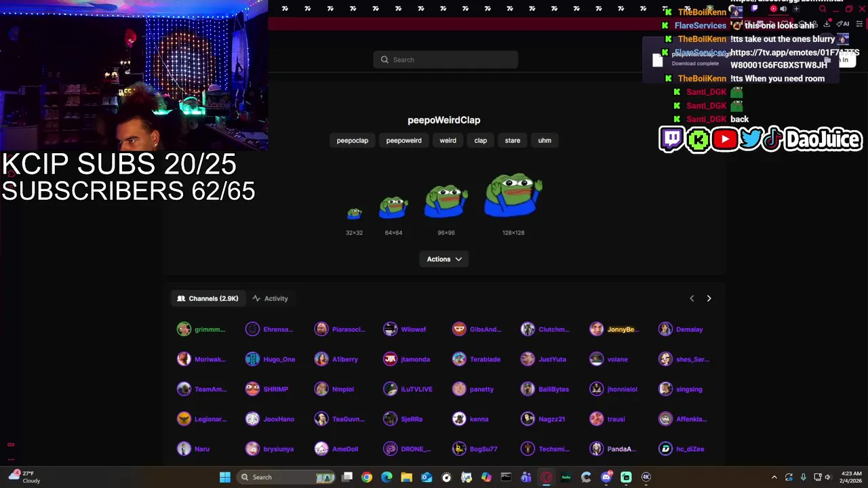Open Opera GX browser from taskbar
This screenshot has height=488, width=868.
[547, 477]
